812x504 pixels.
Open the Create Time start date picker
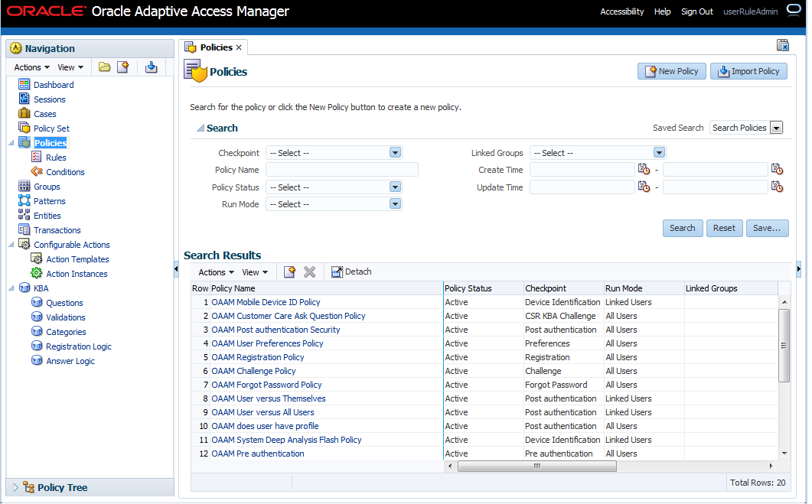[644, 169]
